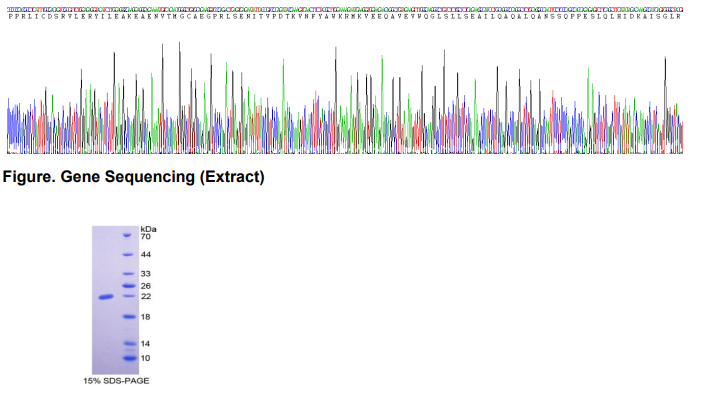Click the 18 kDa ladder band
Screen dimensions: 704x393
[129, 317]
